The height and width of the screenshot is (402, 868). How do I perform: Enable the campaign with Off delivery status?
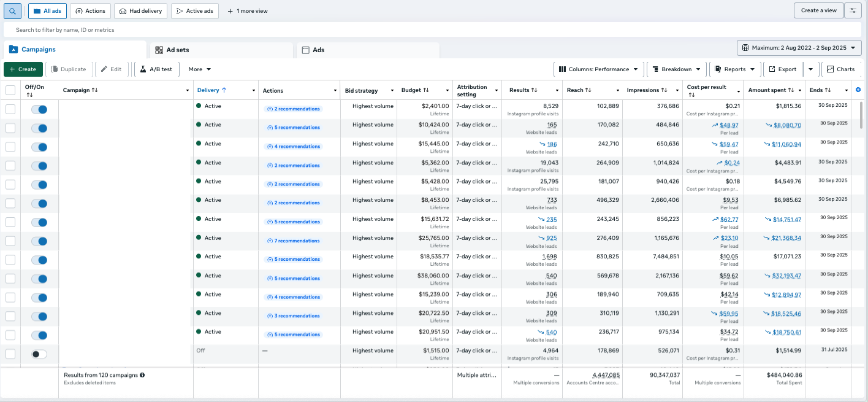39,354
